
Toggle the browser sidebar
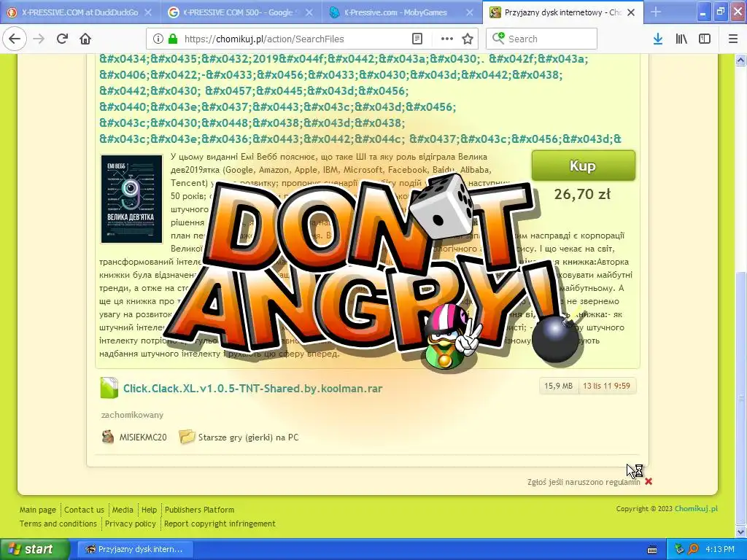[705, 39]
